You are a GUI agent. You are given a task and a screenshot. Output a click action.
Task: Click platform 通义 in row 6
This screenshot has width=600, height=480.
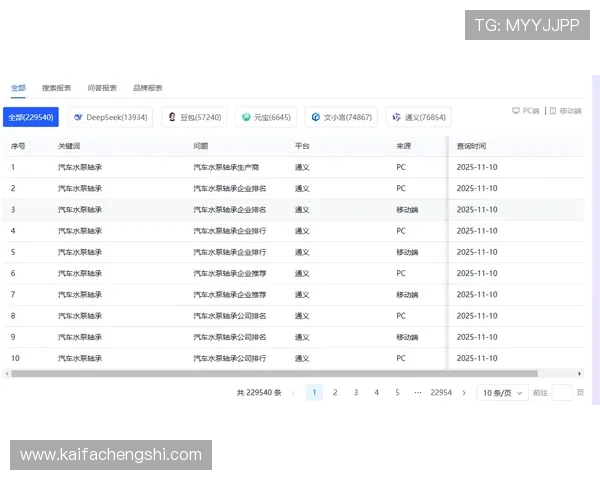[x=302, y=273]
